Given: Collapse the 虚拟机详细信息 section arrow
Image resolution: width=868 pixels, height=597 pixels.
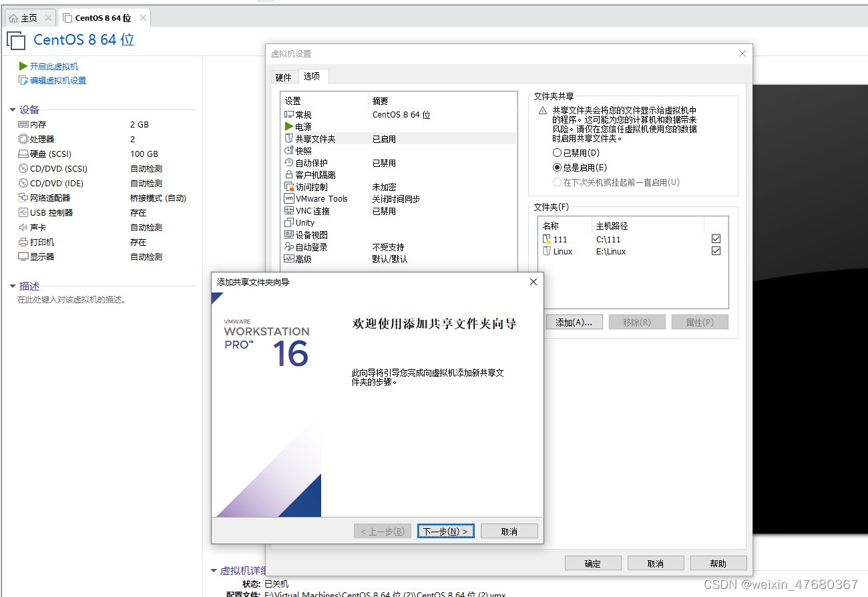Looking at the screenshot, I should (x=214, y=571).
